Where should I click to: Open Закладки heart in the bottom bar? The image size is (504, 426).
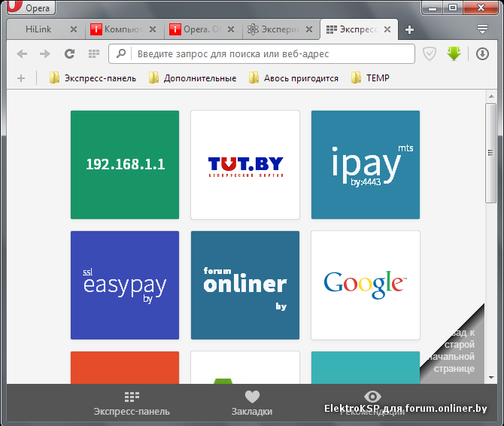[252, 404]
